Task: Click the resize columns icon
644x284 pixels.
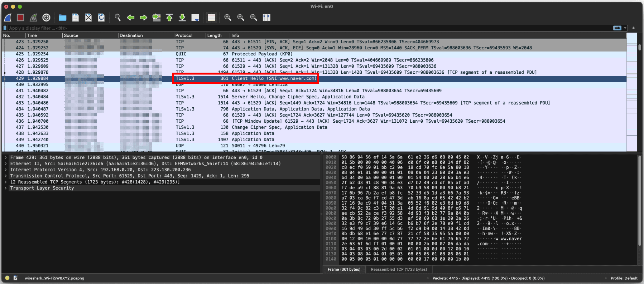Action: [266, 18]
